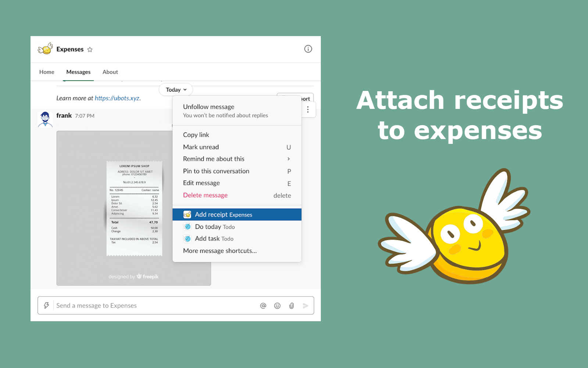588x368 pixels.
Task: Click the Expenses app title
Action: [x=70, y=49]
